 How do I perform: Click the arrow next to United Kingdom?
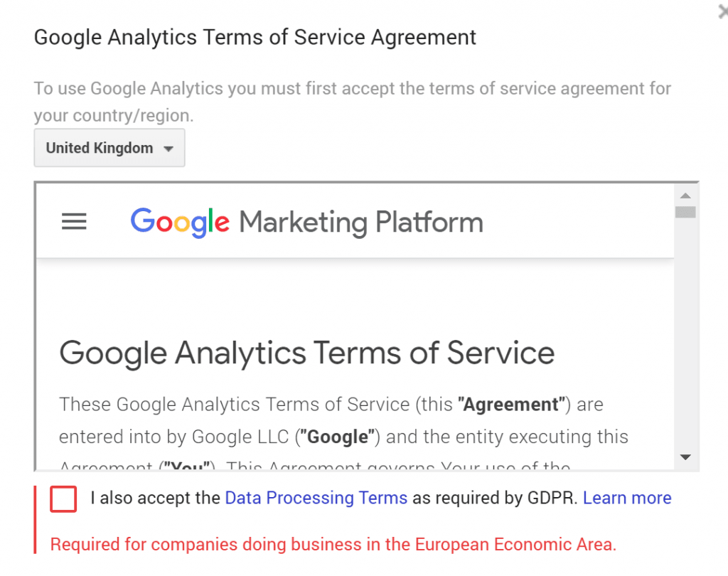[x=168, y=148]
